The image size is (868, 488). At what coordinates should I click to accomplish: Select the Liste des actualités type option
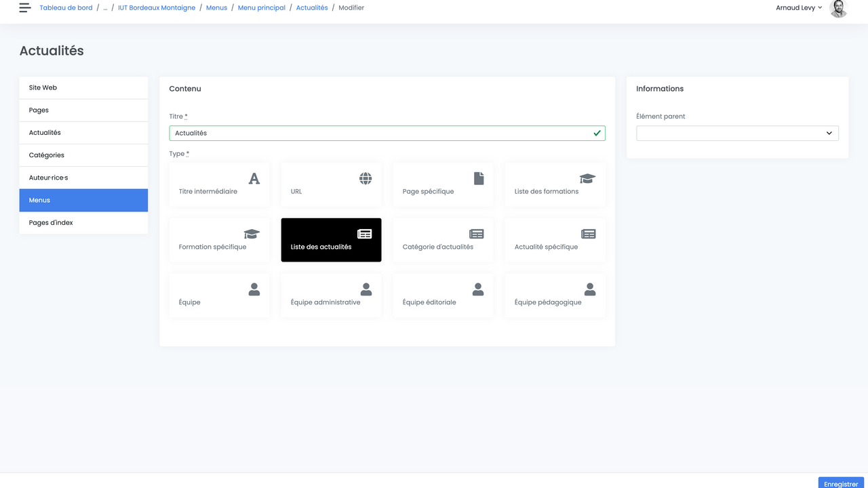pos(331,240)
